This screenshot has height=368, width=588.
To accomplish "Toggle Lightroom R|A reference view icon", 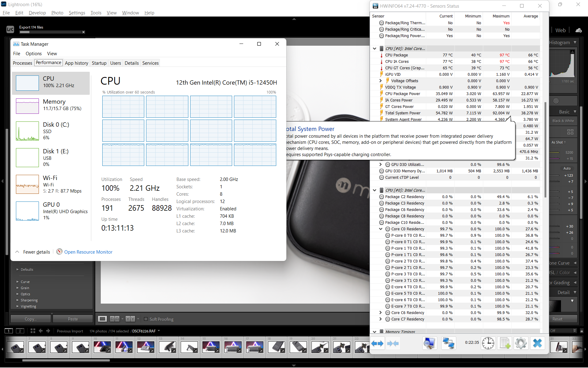I will click(x=115, y=319).
